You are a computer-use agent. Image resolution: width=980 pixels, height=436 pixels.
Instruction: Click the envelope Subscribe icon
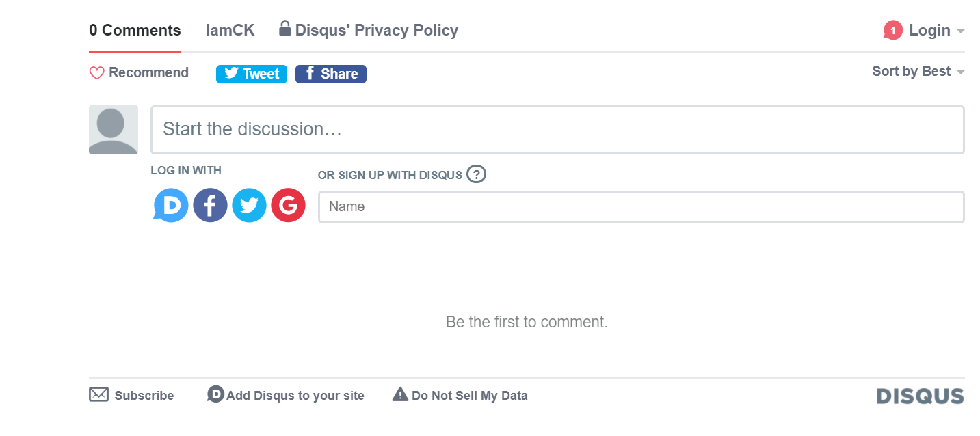pos(99,395)
